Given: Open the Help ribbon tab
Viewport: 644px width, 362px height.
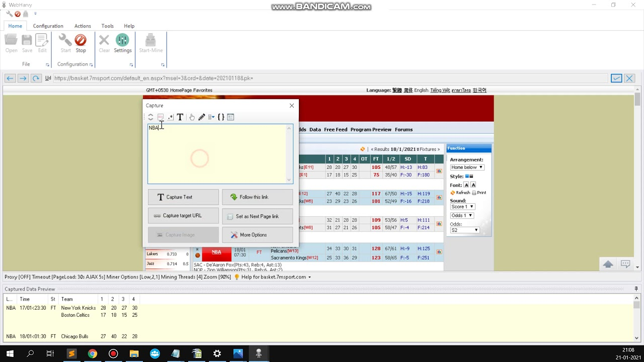Looking at the screenshot, I should 129,26.
